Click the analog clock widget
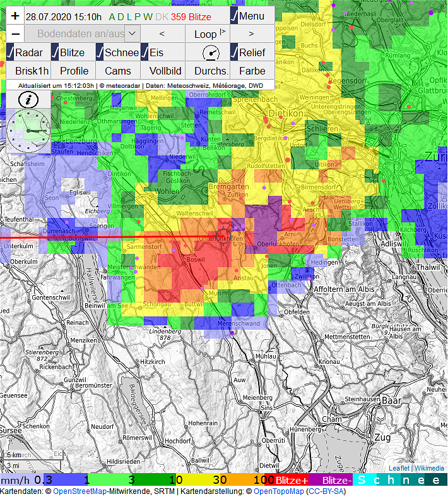The image size is (448, 499). click(x=28, y=130)
